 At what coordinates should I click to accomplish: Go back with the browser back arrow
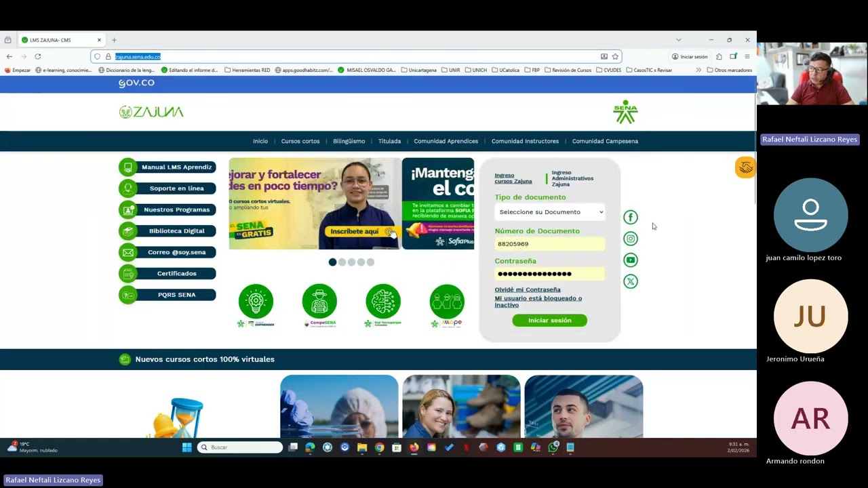[9, 56]
